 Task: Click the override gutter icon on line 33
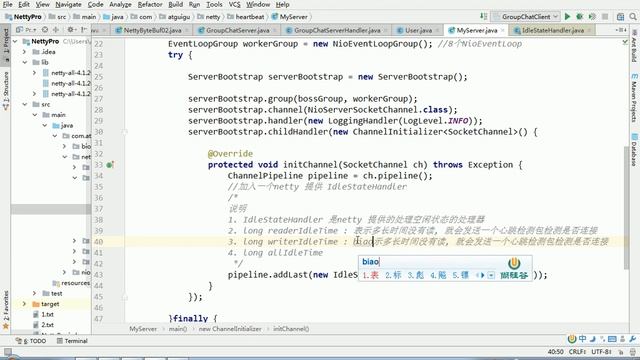coord(110,165)
